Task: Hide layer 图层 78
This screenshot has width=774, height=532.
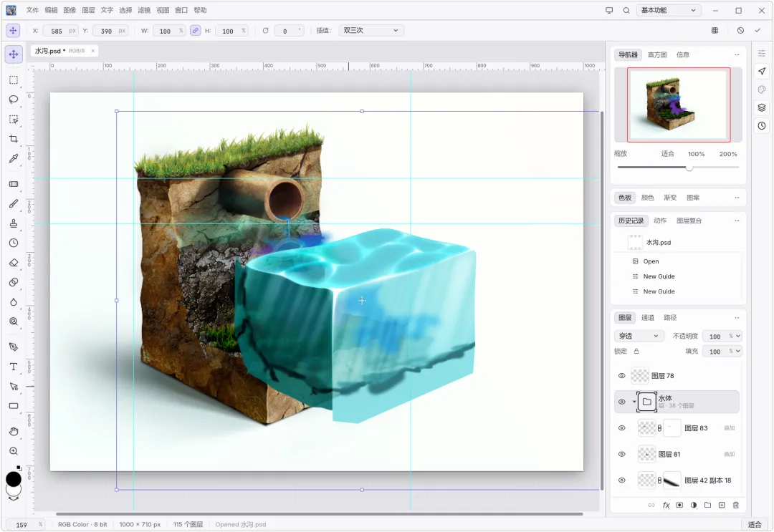Action: (x=621, y=376)
